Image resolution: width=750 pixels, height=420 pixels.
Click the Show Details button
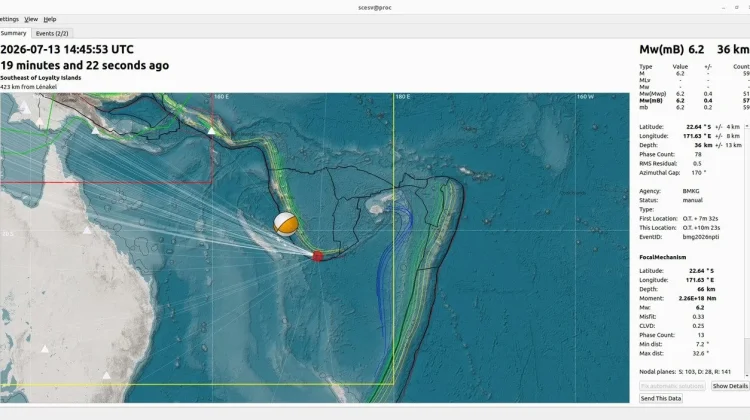pos(730,386)
